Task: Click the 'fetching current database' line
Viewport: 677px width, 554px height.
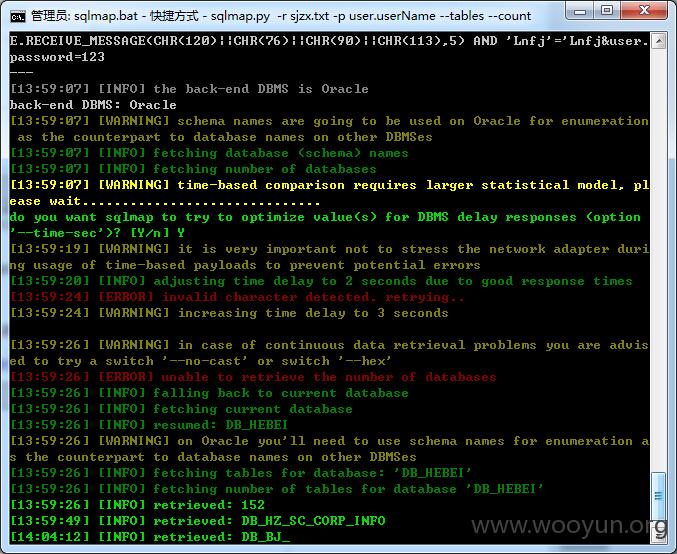Action: click(181, 409)
